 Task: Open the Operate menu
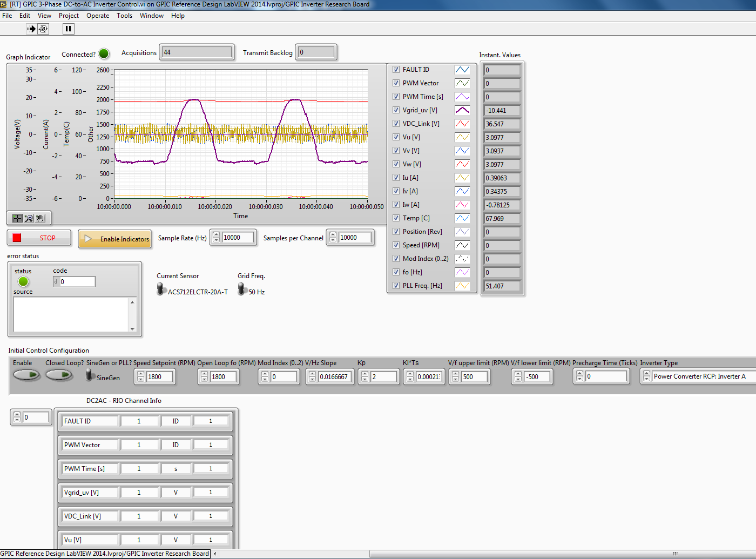(x=98, y=16)
